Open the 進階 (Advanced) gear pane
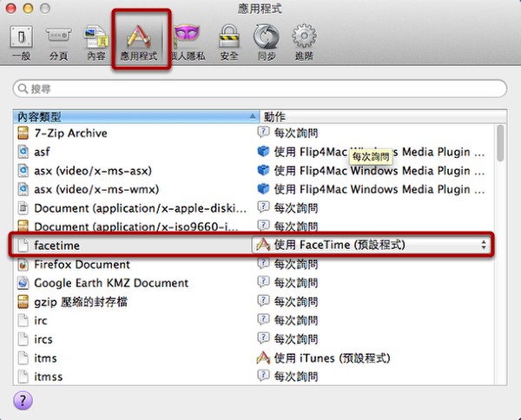The image size is (521, 420). [304, 43]
